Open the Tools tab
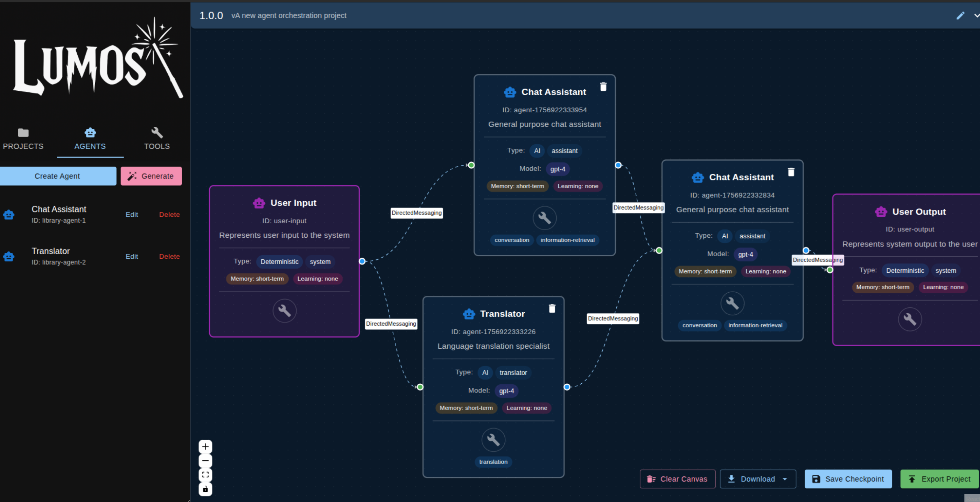The width and height of the screenshot is (980, 502). point(157,139)
